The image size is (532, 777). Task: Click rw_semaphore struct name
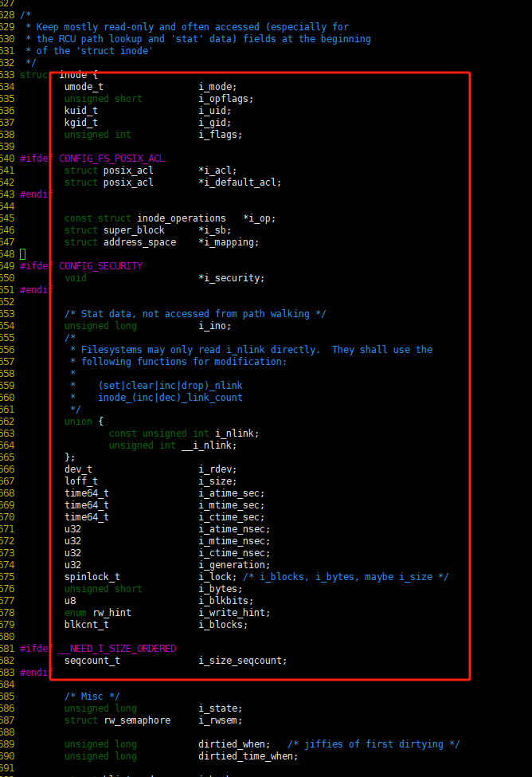click(137, 720)
